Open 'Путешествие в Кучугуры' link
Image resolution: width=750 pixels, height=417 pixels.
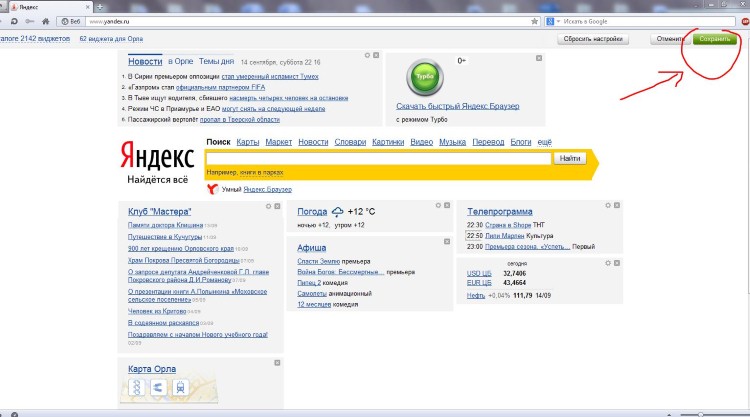tap(165, 237)
